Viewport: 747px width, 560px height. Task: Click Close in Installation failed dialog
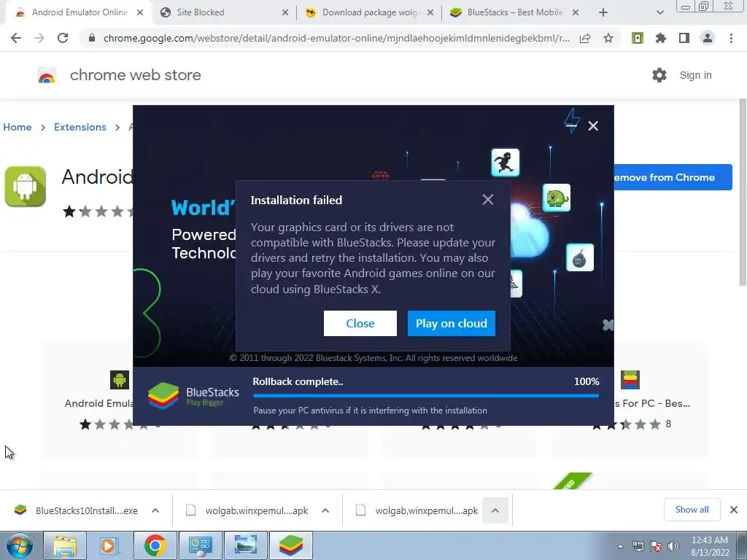coord(360,323)
